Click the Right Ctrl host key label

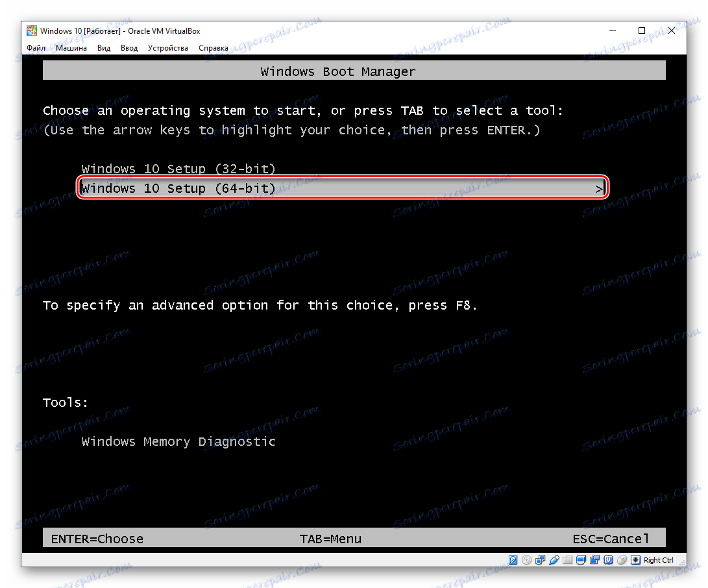click(x=658, y=560)
